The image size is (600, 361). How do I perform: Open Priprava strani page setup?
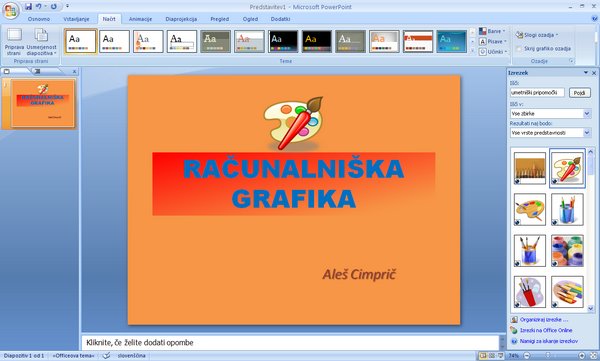(15, 42)
